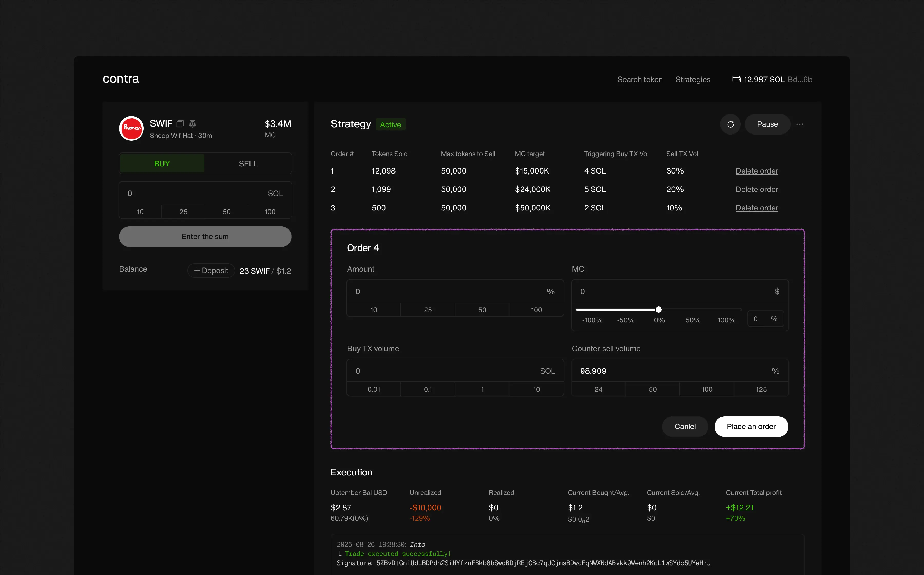Click the refresh strategy icon
Image resolution: width=924 pixels, height=575 pixels.
tap(730, 124)
